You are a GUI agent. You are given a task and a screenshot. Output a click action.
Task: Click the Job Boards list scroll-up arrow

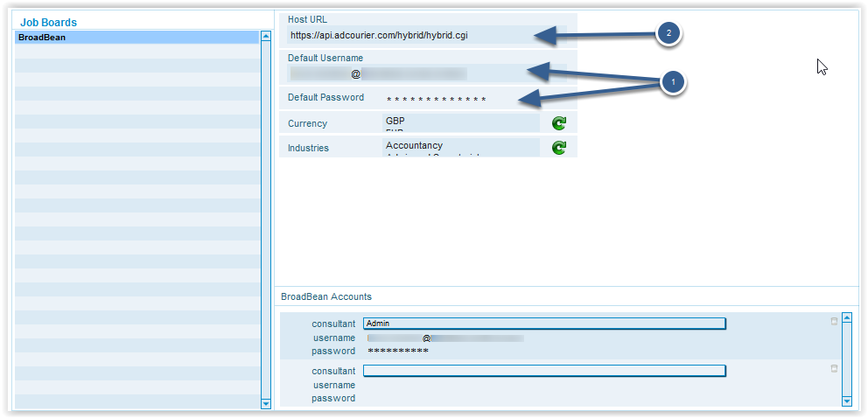point(266,36)
